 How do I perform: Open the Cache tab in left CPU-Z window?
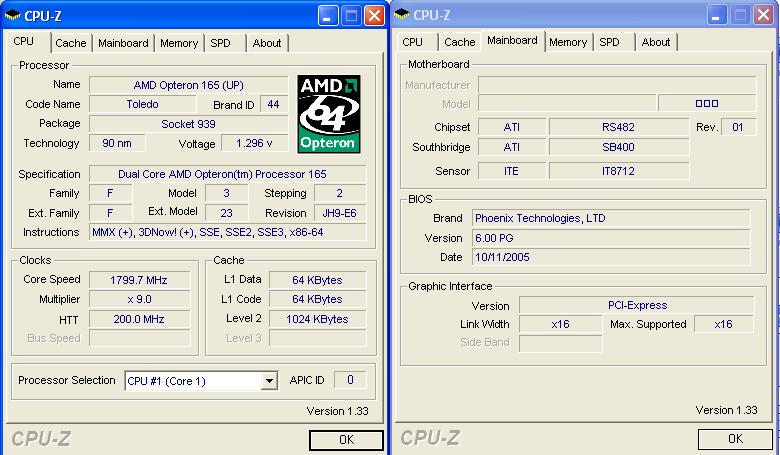(71, 43)
